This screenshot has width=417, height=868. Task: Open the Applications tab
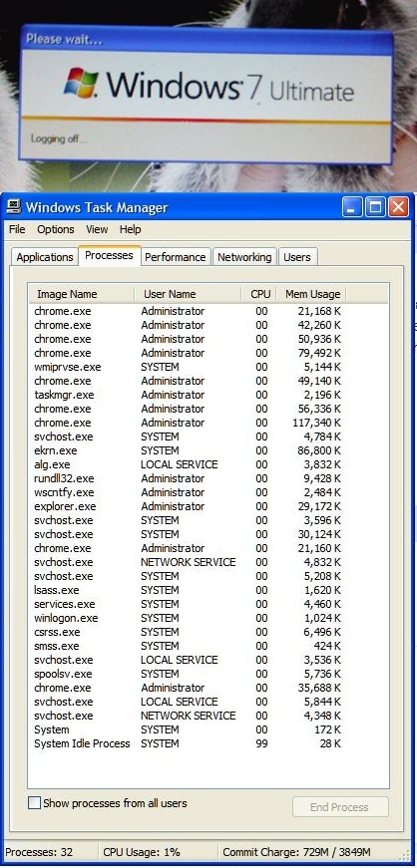(x=44, y=257)
